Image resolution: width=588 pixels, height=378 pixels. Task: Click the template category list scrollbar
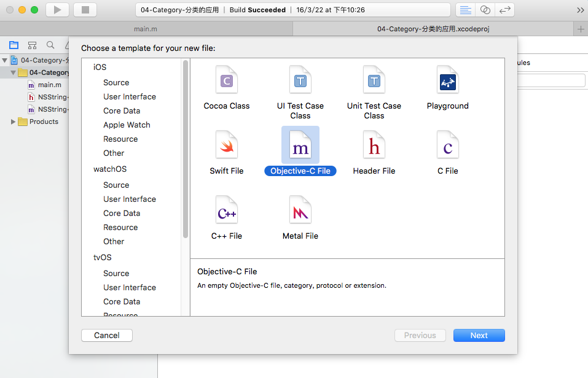point(186,149)
